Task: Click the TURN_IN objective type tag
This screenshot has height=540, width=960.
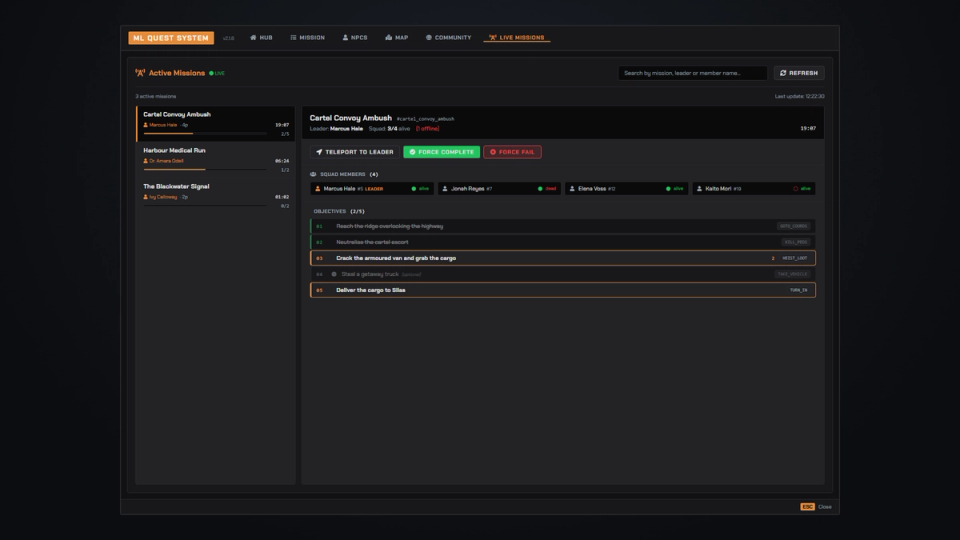Action: [x=798, y=290]
